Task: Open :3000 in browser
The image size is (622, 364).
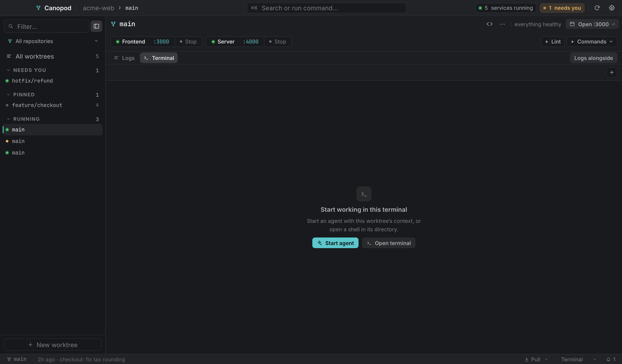Action: [592, 24]
